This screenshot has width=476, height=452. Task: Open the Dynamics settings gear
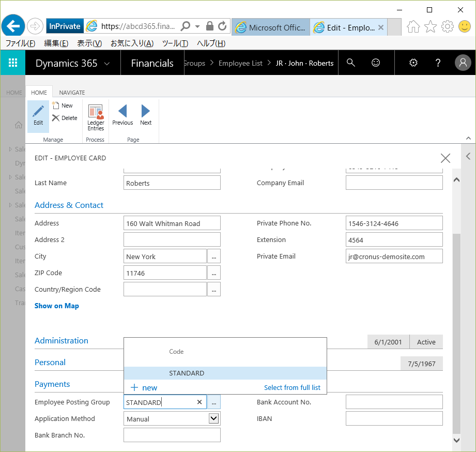point(413,63)
